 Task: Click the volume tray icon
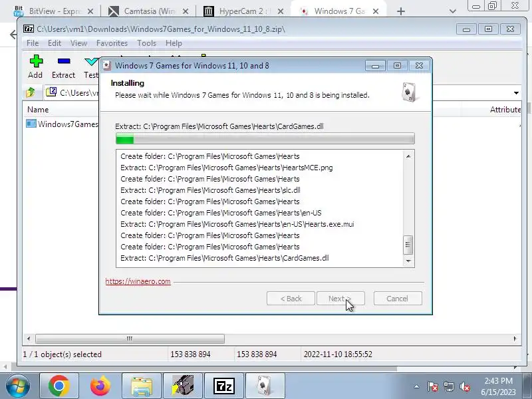pos(464,386)
